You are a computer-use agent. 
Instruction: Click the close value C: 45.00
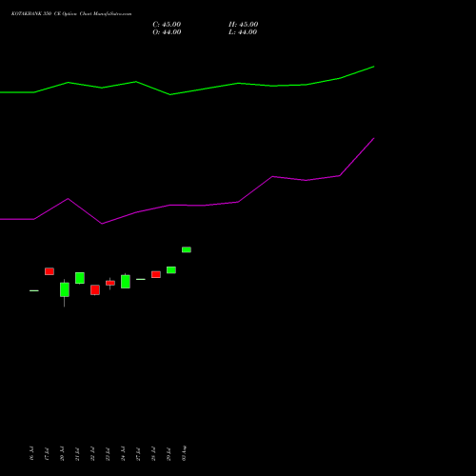tap(167, 25)
